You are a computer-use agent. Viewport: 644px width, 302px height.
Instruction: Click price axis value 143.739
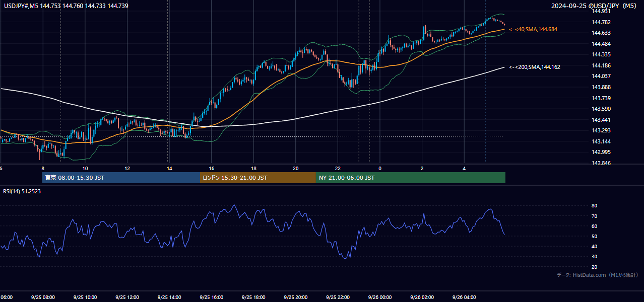coord(602,98)
